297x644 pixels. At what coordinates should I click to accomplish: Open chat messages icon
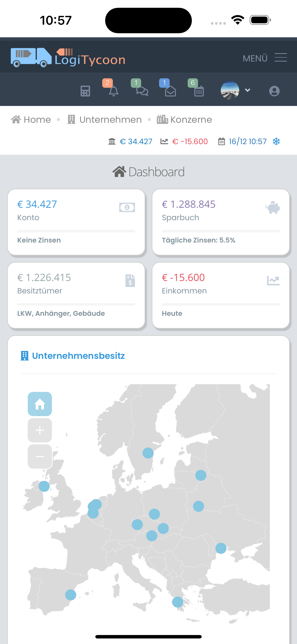(x=142, y=91)
